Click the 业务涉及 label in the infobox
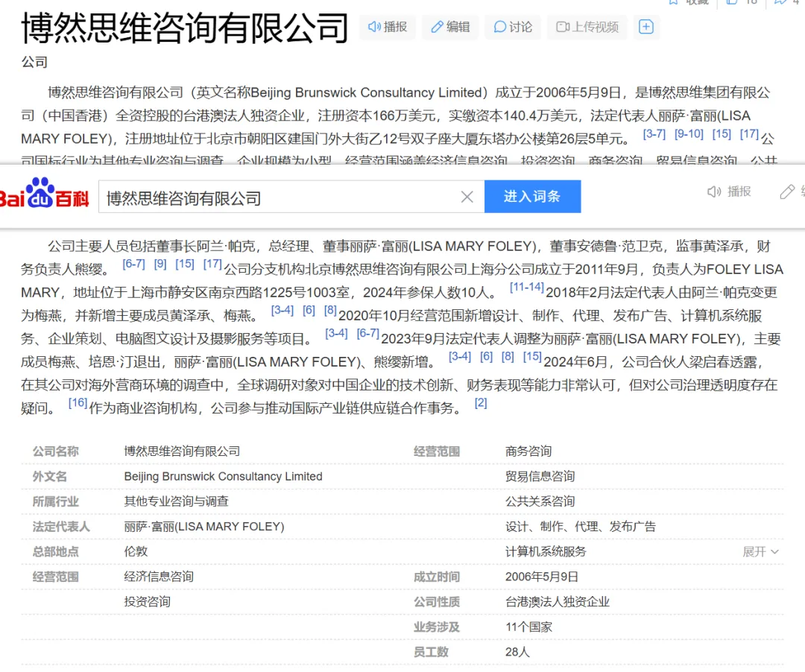 [436, 627]
